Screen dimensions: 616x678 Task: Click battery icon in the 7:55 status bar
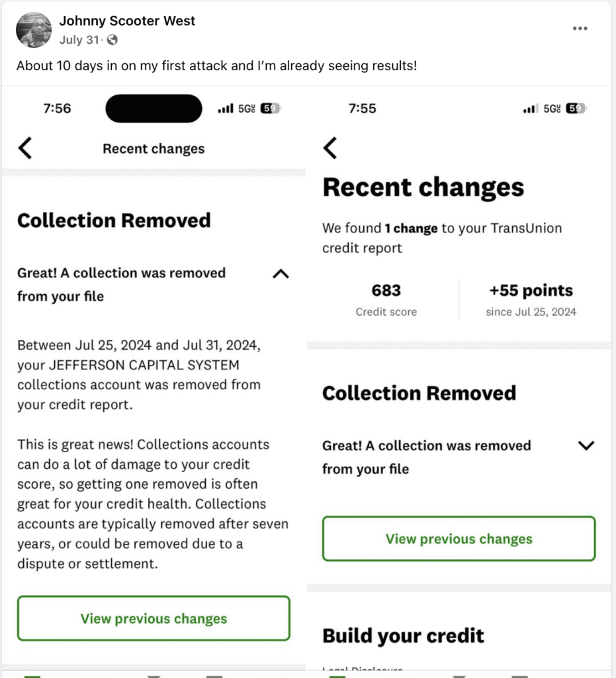coord(576,109)
